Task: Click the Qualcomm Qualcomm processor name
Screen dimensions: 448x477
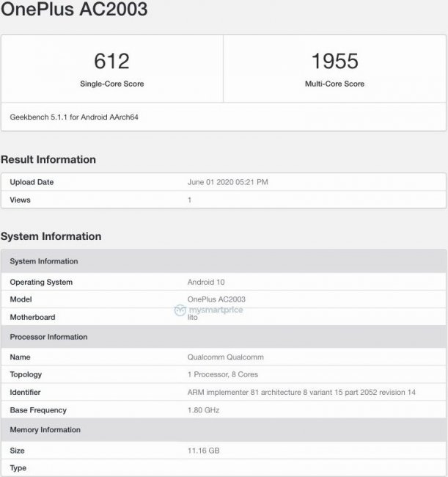Action: (x=225, y=357)
